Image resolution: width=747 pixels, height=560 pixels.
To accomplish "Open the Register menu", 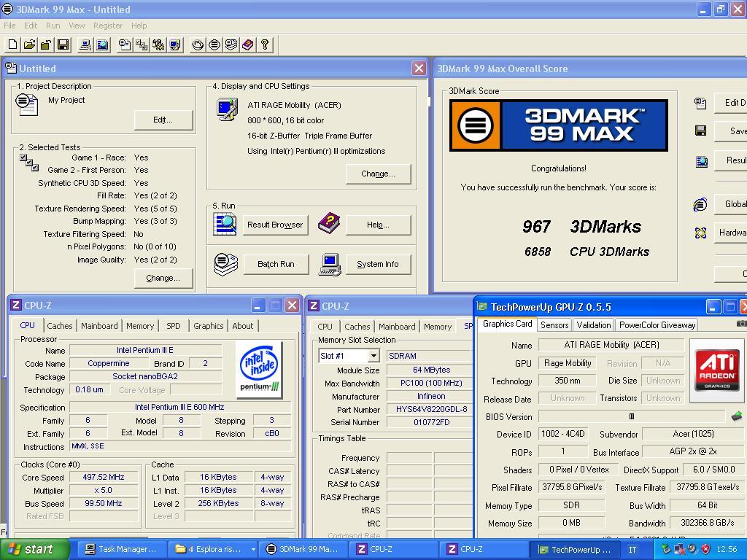I will 108,26.
